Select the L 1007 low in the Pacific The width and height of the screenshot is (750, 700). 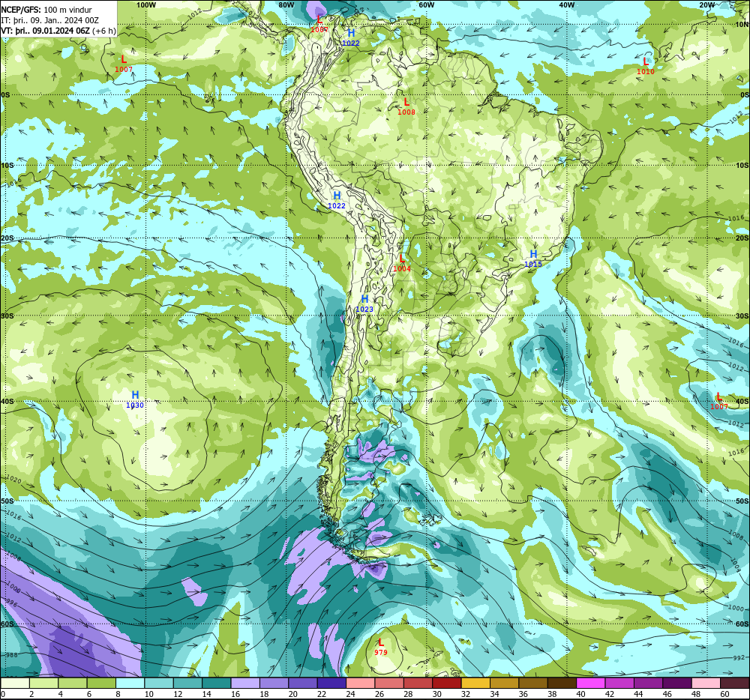[x=124, y=64]
